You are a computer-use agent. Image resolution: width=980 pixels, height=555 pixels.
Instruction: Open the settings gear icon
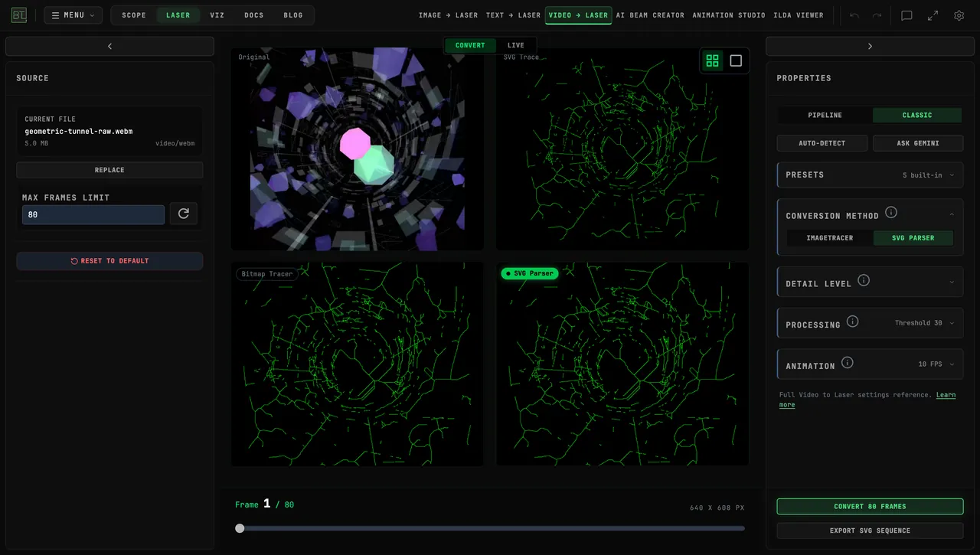pyautogui.click(x=959, y=15)
